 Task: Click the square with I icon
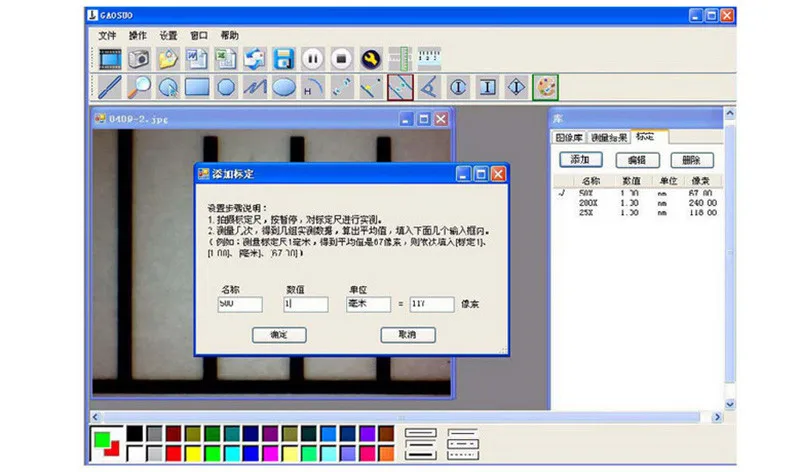click(x=487, y=87)
